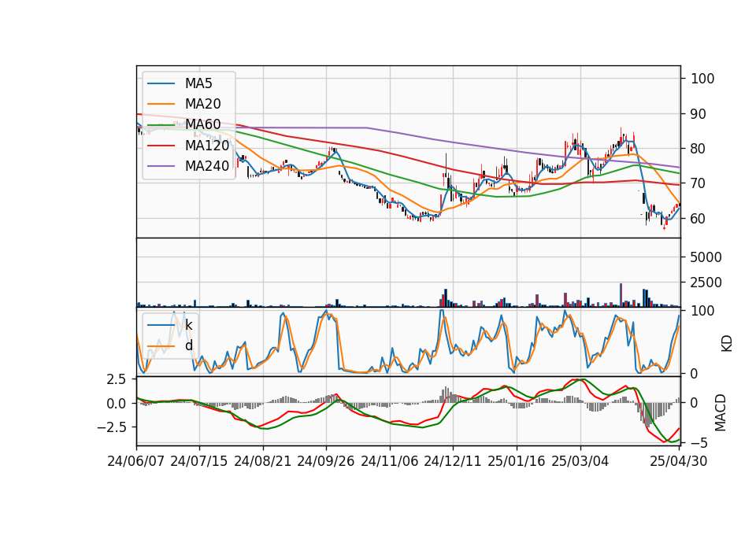756x543 pixels.
Task: Click the 24/06/07 date tick label
Action: 136,461
